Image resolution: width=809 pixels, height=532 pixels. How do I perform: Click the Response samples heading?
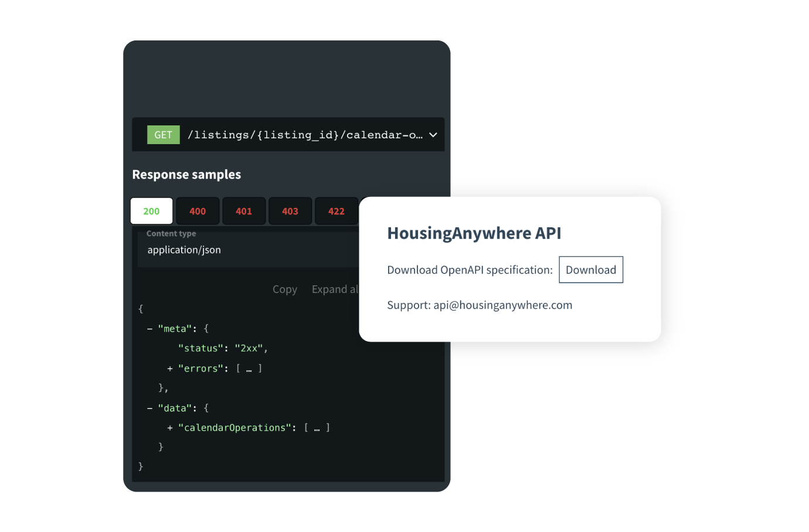coord(186,175)
